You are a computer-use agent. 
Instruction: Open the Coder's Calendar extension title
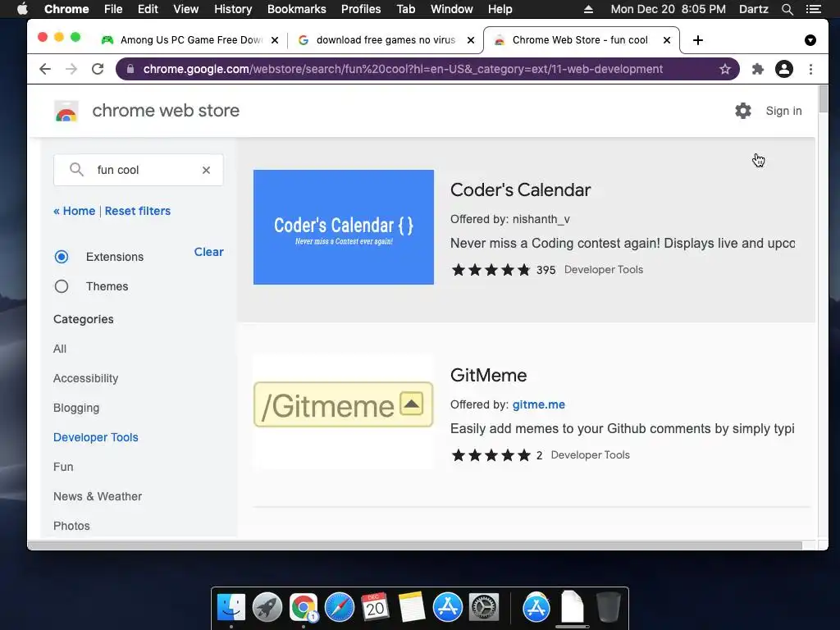[x=520, y=189]
